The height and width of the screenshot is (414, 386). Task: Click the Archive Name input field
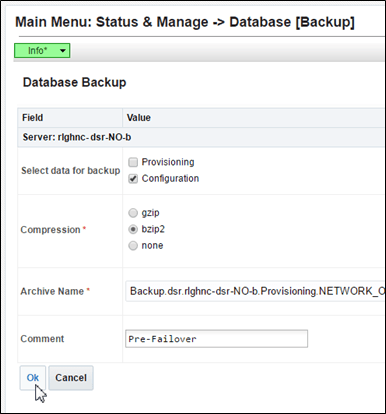pyautogui.click(x=255, y=291)
